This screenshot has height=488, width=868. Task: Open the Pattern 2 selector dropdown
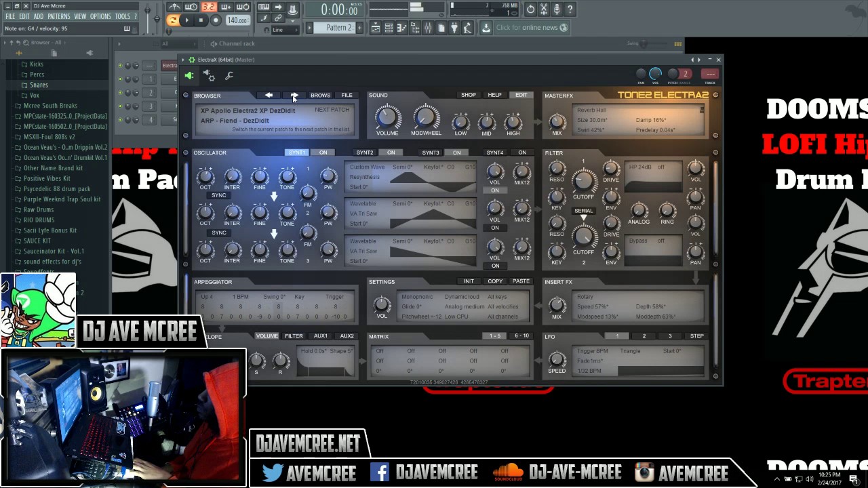[x=338, y=28]
